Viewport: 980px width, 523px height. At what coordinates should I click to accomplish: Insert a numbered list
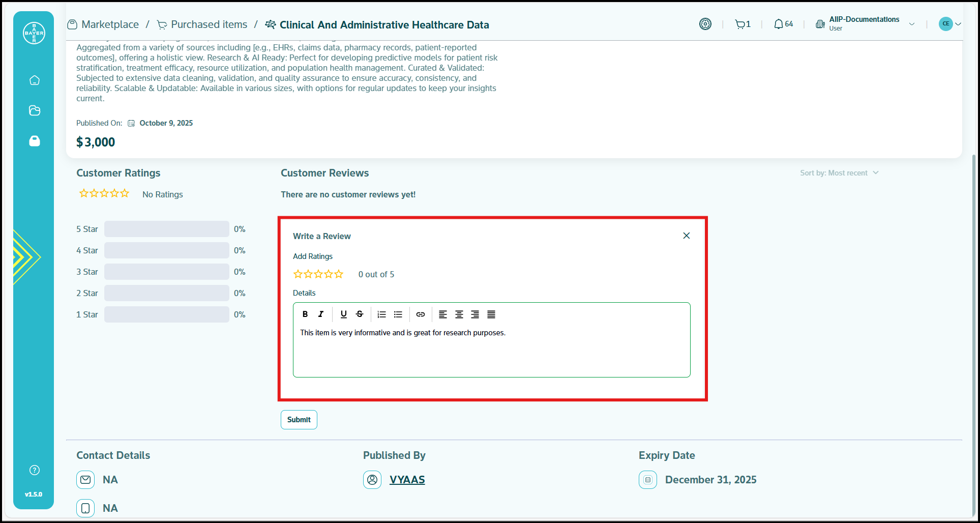[x=382, y=314]
